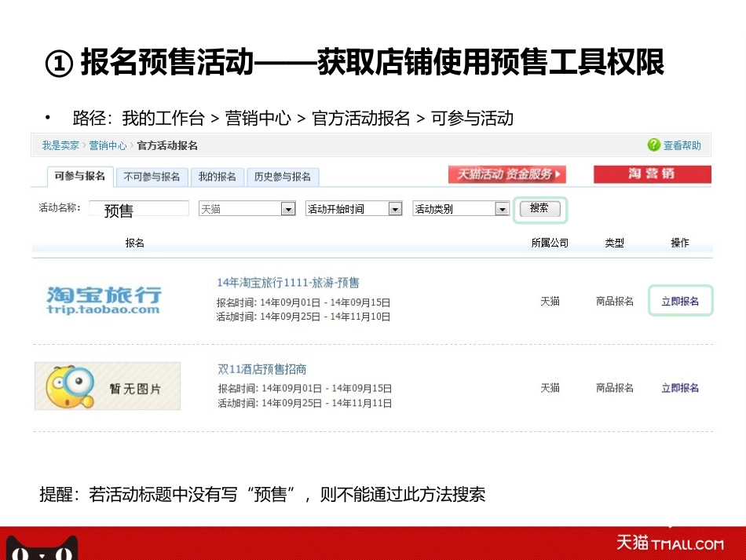Click the 淘宝旅行 trip.taobao.com logo thumbnail
Viewport: 746px width, 560px height.
coord(104,300)
